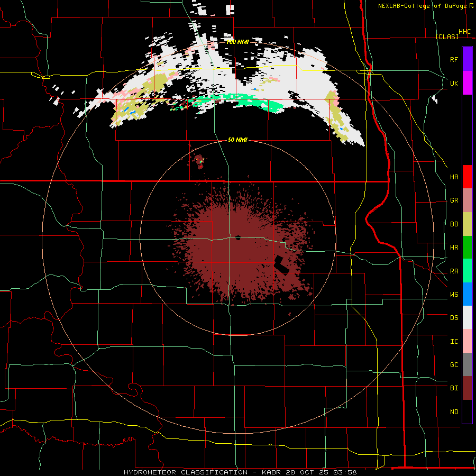
Task: Click the light pink IC legend swatch
Action: point(467,341)
